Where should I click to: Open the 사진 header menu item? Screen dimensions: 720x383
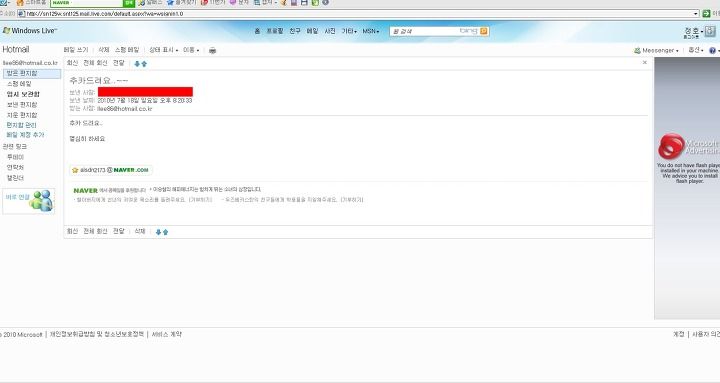[330, 31]
